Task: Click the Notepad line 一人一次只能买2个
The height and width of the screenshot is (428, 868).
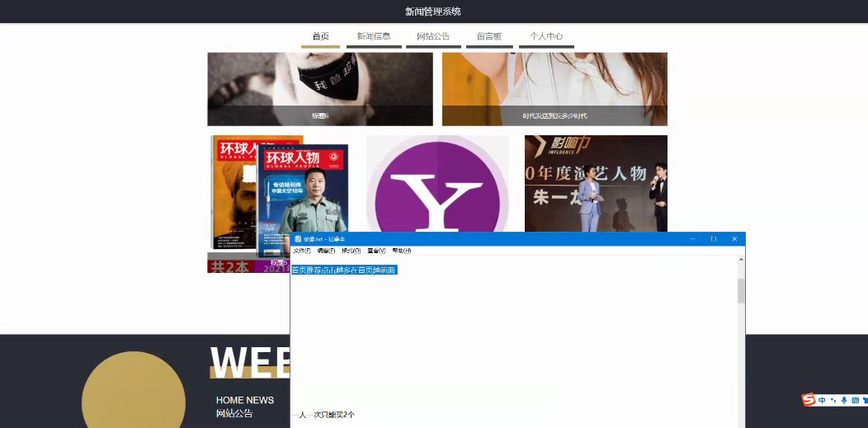Action: pyautogui.click(x=323, y=415)
